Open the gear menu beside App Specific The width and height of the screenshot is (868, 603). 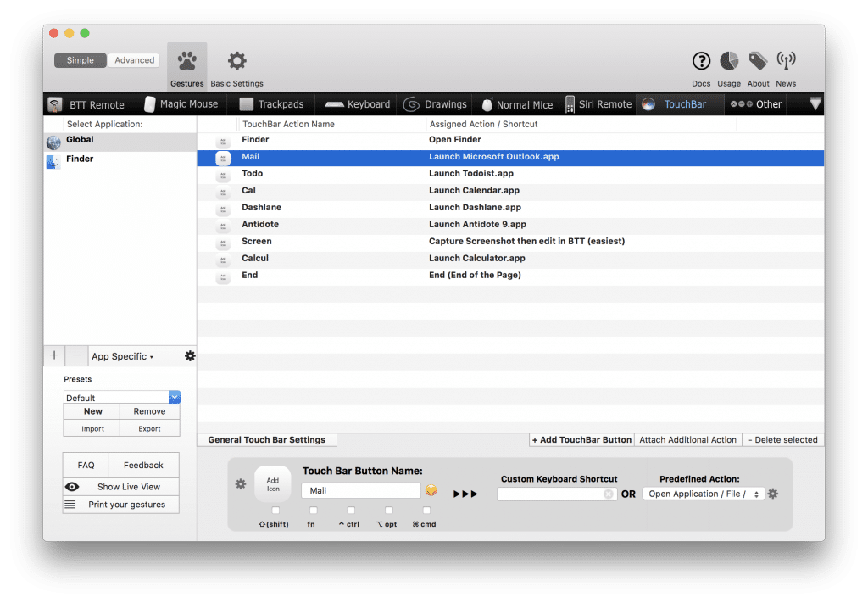tap(190, 356)
